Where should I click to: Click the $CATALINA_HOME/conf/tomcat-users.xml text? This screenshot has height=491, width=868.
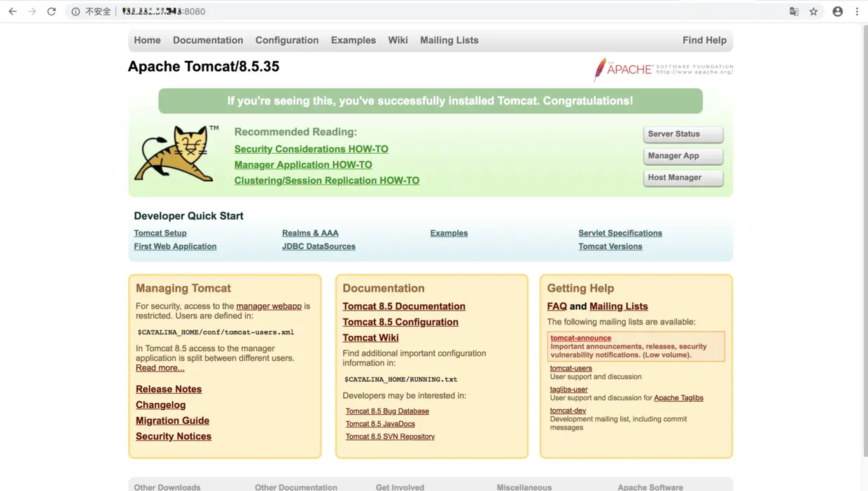216,332
